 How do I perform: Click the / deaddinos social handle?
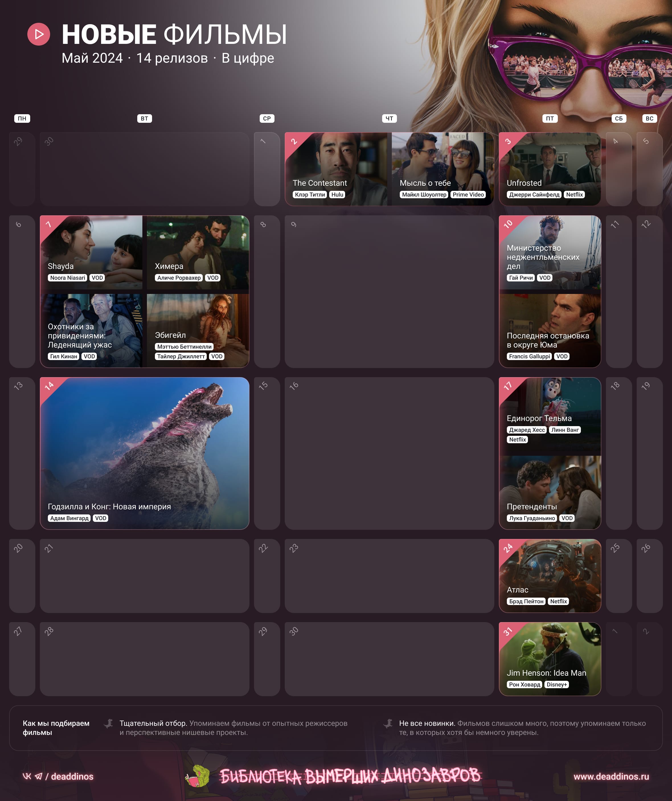[69, 777]
